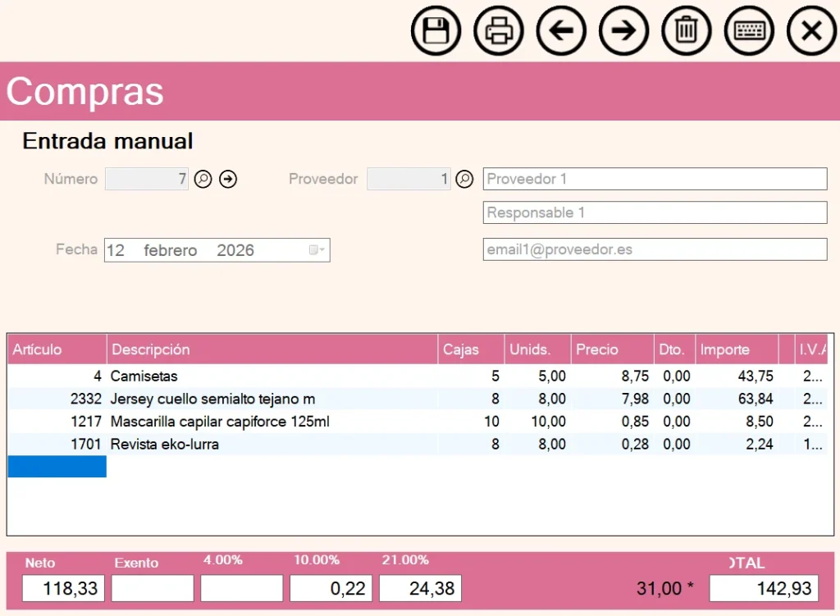
Task: Open the Fecha date picker dropdown
Action: (x=317, y=250)
